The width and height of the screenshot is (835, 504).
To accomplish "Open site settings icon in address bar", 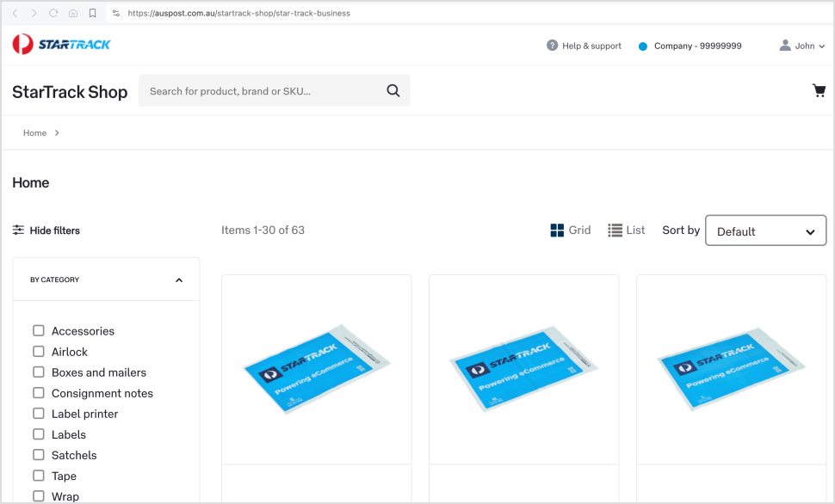I will click(116, 13).
